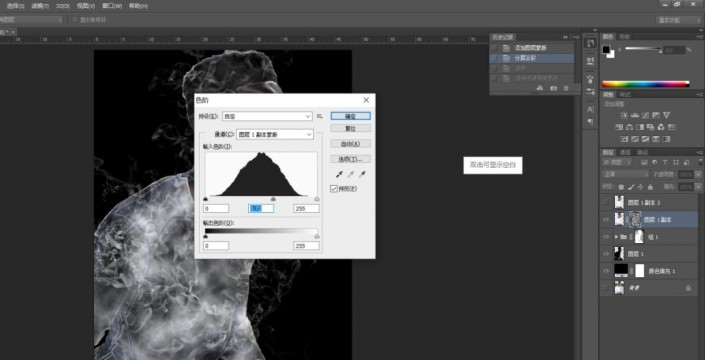Add a Hue/Saturation adjustment layer
705x360 pixels.
point(619,127)
